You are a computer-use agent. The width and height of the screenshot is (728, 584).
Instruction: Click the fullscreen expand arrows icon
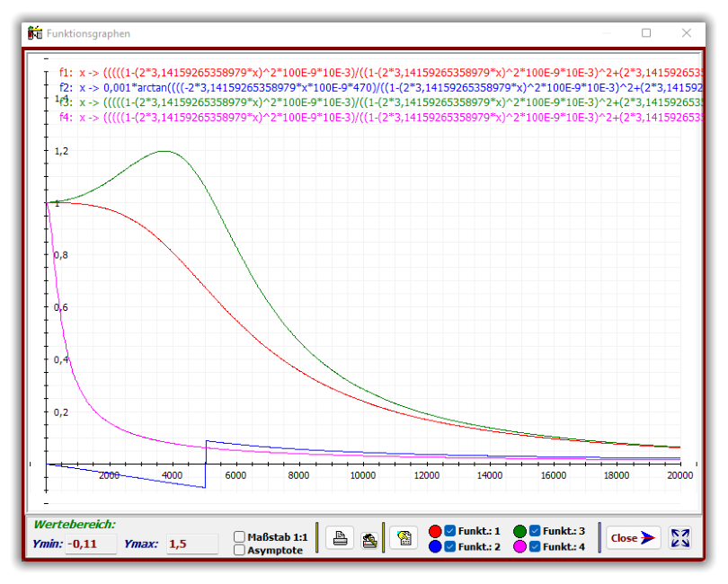(x=680, y=538)
